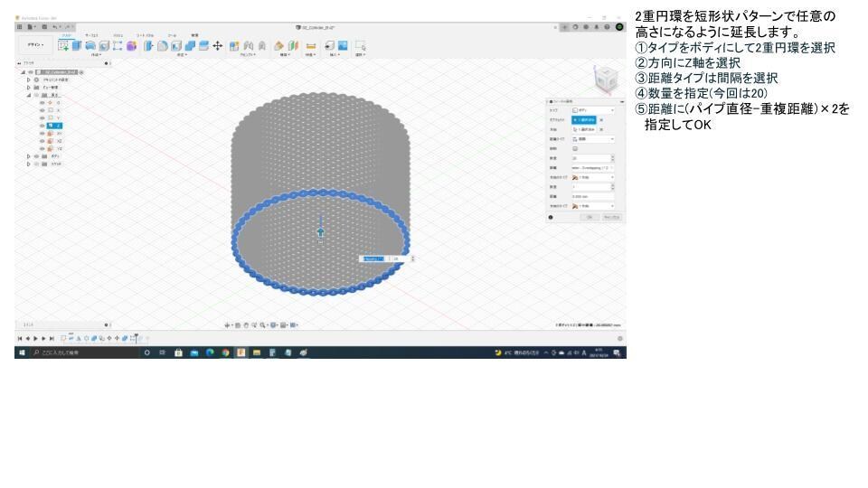Click the Redo arrow
Viewport: 868px width, 488px height.
coord(68,26)
